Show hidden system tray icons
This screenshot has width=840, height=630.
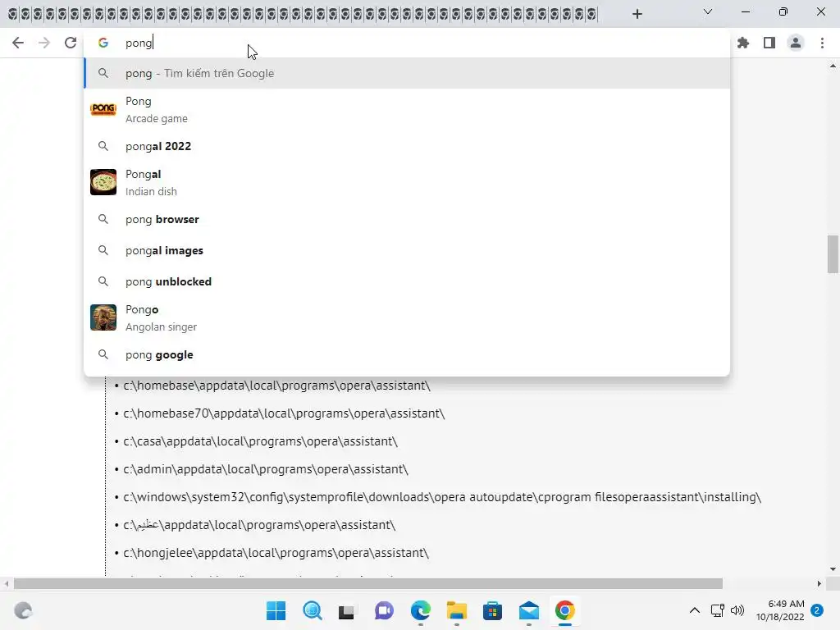click(694, 610)
